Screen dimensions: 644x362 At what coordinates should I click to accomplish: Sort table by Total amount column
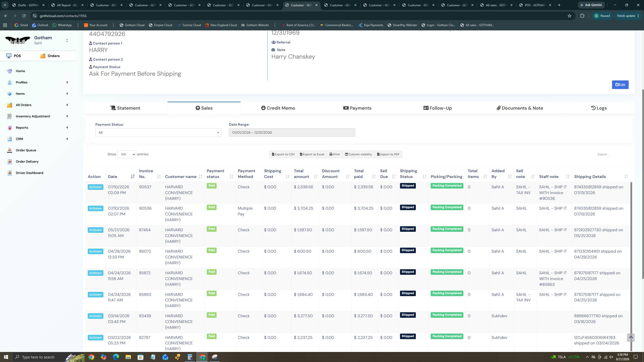pyautogui.click(x=306, y=174)
